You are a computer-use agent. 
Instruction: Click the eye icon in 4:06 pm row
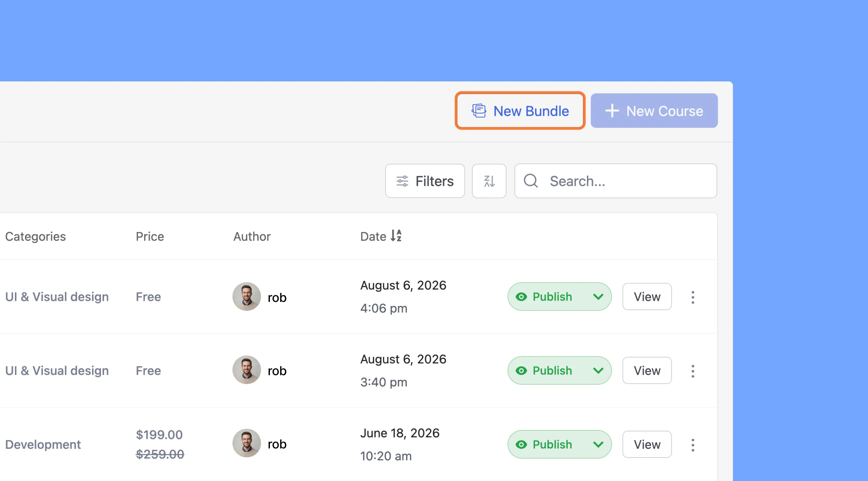521,297
